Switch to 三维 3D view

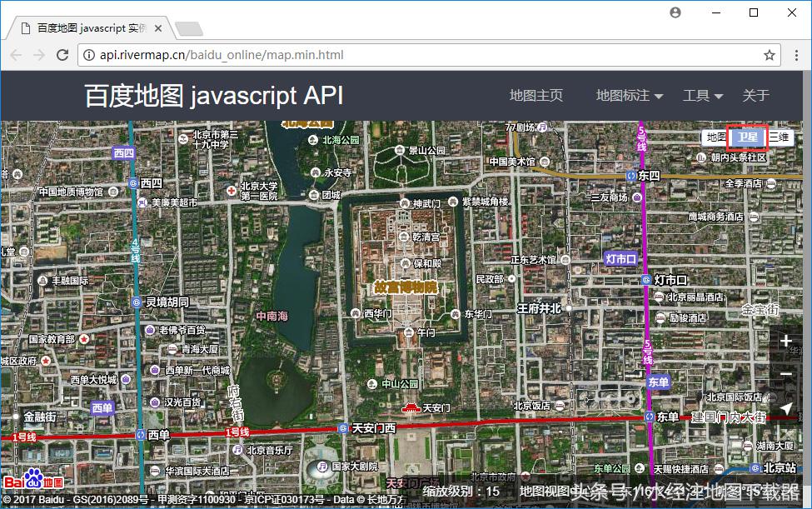point(779,137)
